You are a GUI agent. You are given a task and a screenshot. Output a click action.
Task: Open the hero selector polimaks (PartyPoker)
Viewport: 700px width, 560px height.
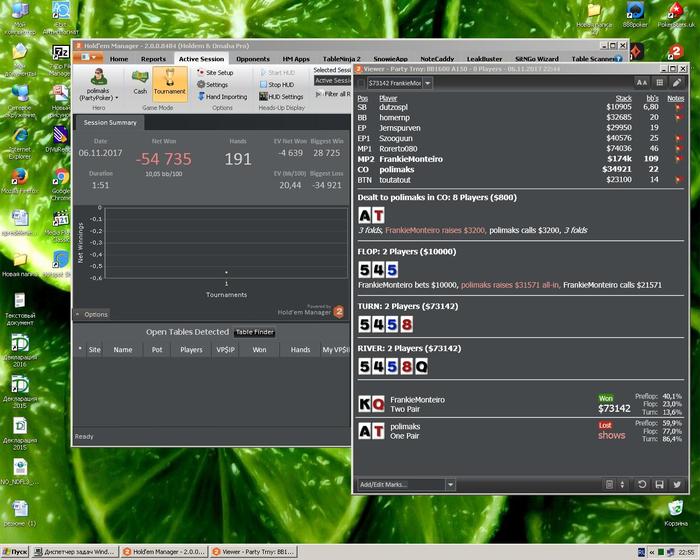[98, 84]
